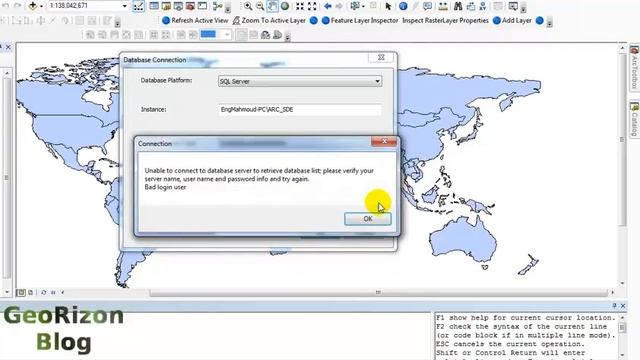Go back to previous extent arrow

tap(327, 6)
